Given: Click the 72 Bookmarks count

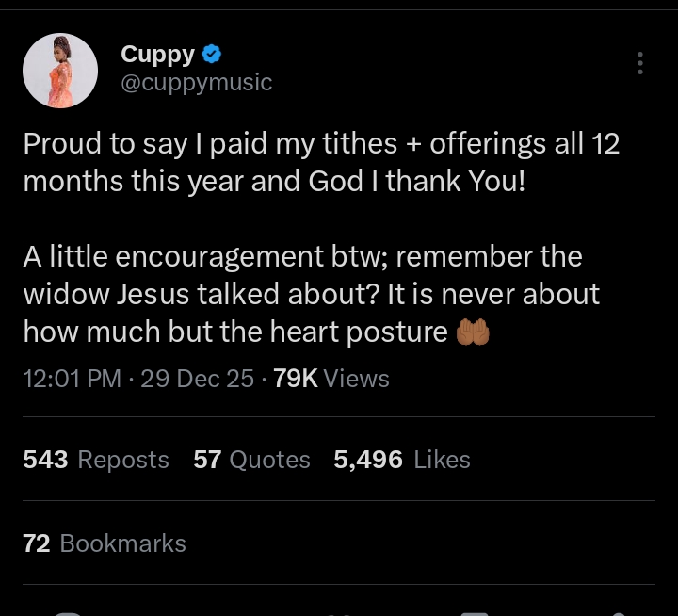Looking at the screenshot, I should click(104, 543).
